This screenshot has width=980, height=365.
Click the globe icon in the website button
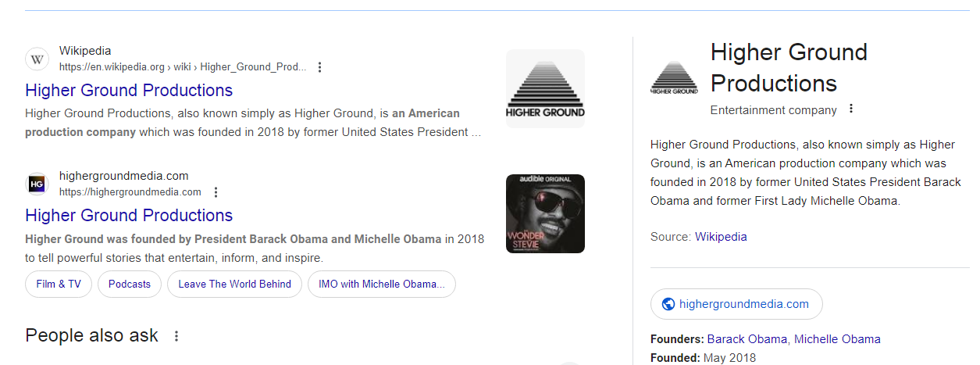point(668,304)
